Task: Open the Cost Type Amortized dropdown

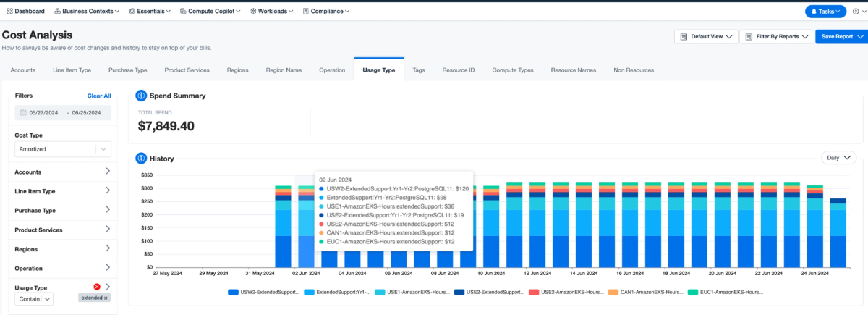Action: (63, 149)
